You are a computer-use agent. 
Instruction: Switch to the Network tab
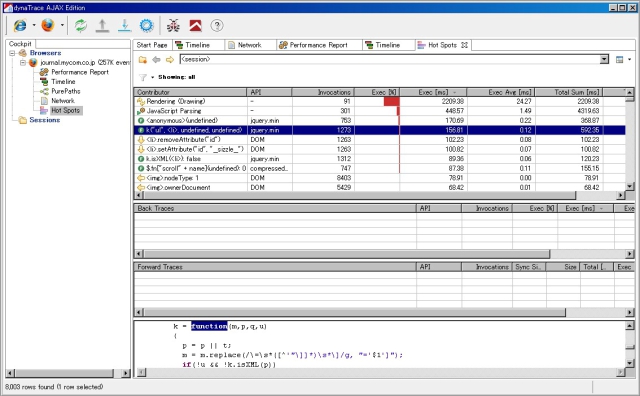coord(249,45)
